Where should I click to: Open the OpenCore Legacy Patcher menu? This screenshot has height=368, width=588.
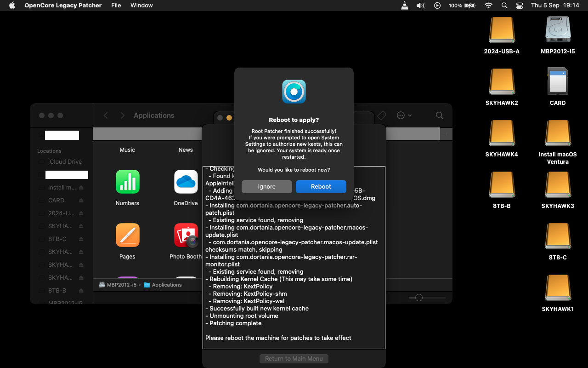coord(63,6)
